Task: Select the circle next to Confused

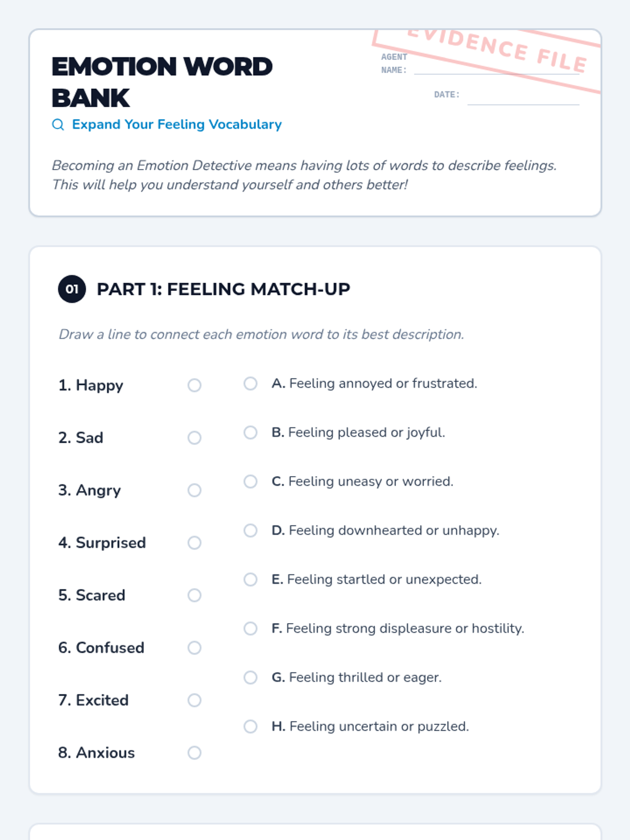Action: click(194, 648)
